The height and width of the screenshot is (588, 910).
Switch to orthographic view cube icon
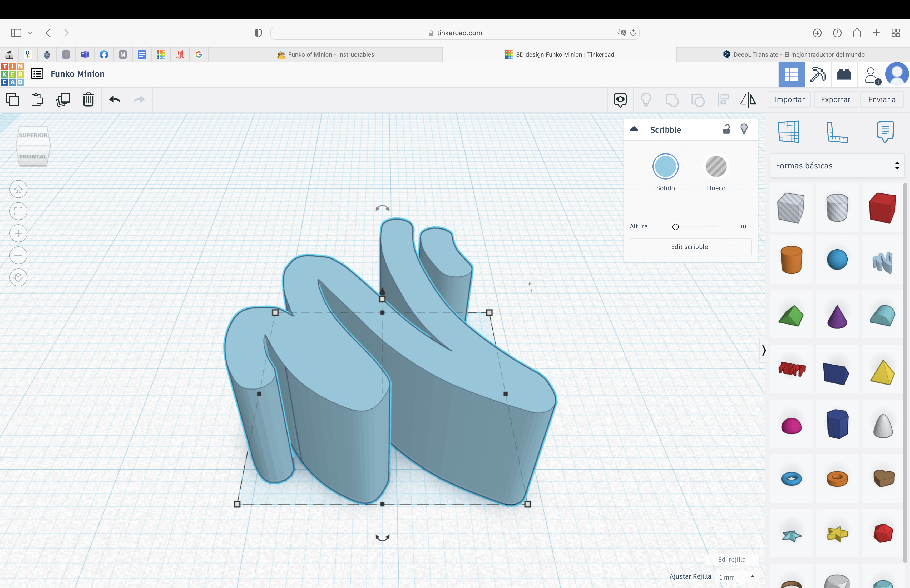click(18, 277)
